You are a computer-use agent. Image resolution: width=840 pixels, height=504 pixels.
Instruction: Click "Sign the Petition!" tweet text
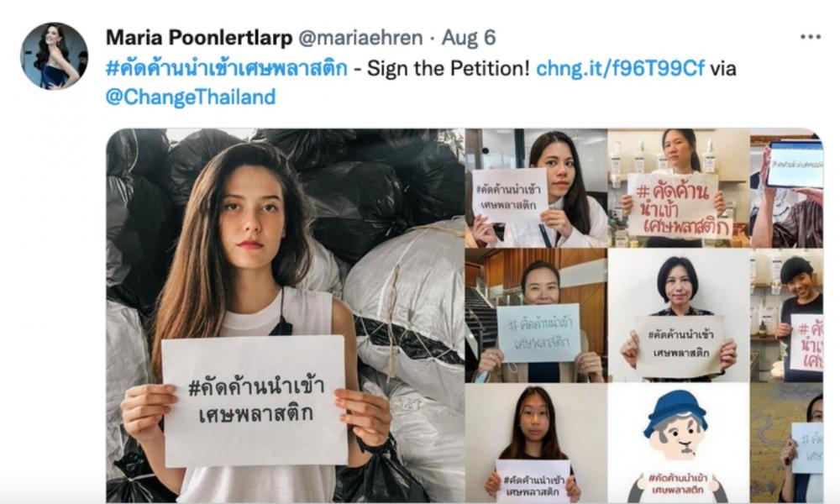(x=449, y=68)
